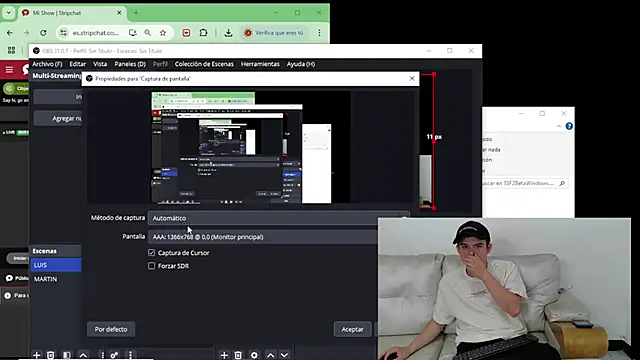Add a new source with plus icon
Image resolution: width=640 pixels, height=360 pixels.
(224, 355)
